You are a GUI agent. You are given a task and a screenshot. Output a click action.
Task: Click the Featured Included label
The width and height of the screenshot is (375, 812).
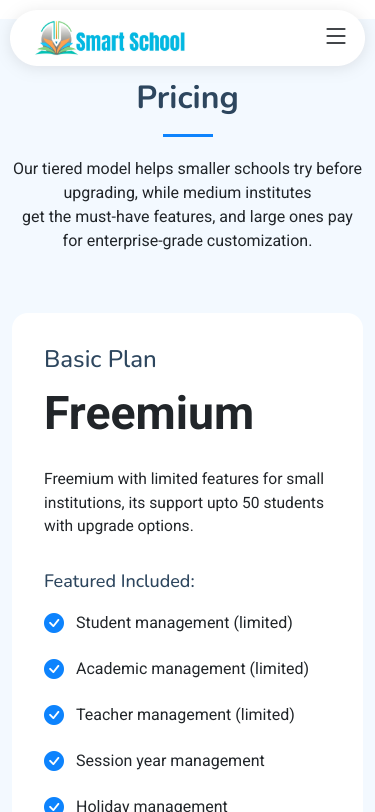[x=119, y=581]
